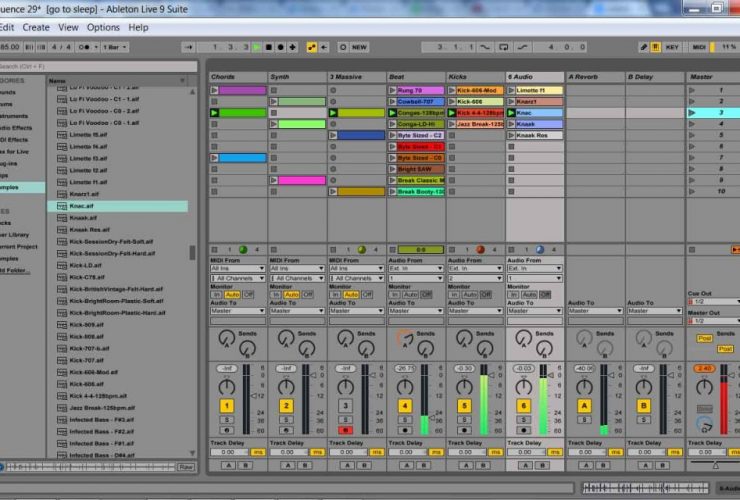Set Beat track Monitor to Auto
This screenshot has height=500, width=740.
click(x=410, y=295)
